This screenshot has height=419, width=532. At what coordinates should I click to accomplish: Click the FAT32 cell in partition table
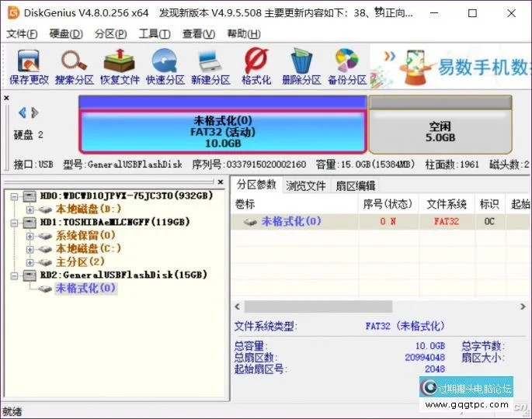447,222
